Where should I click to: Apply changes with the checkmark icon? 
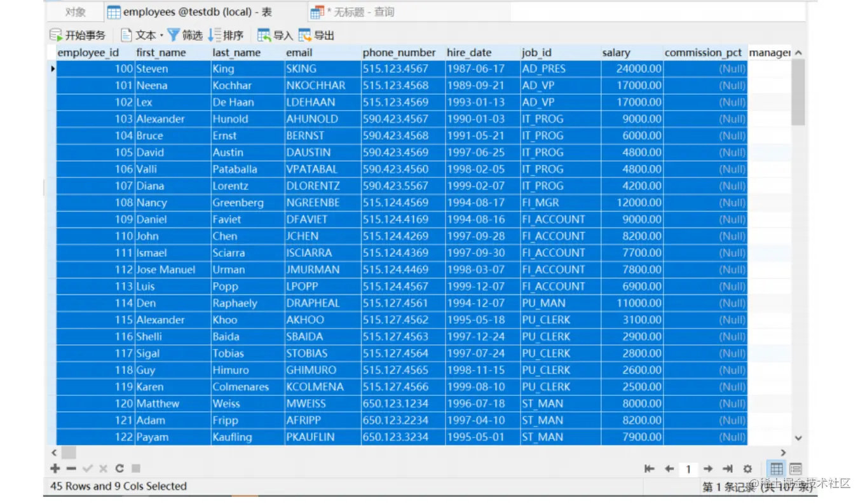click(87, 468)
